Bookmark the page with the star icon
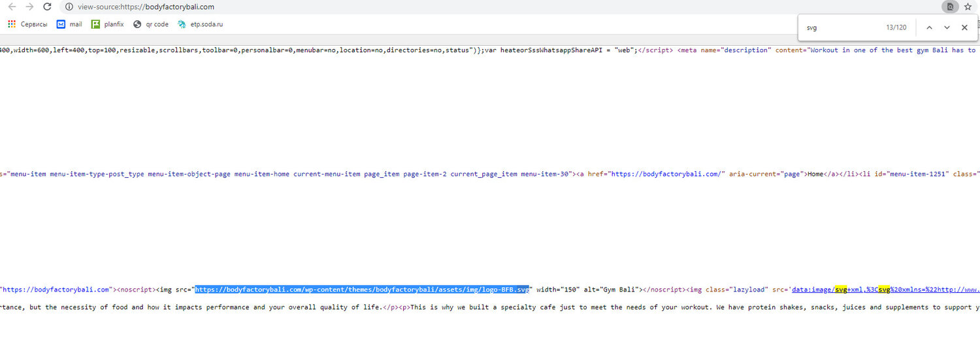 tap(968, 7)
